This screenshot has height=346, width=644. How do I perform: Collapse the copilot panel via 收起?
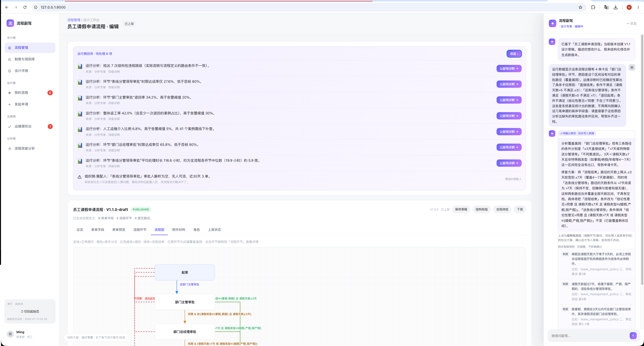click(631, 23)
